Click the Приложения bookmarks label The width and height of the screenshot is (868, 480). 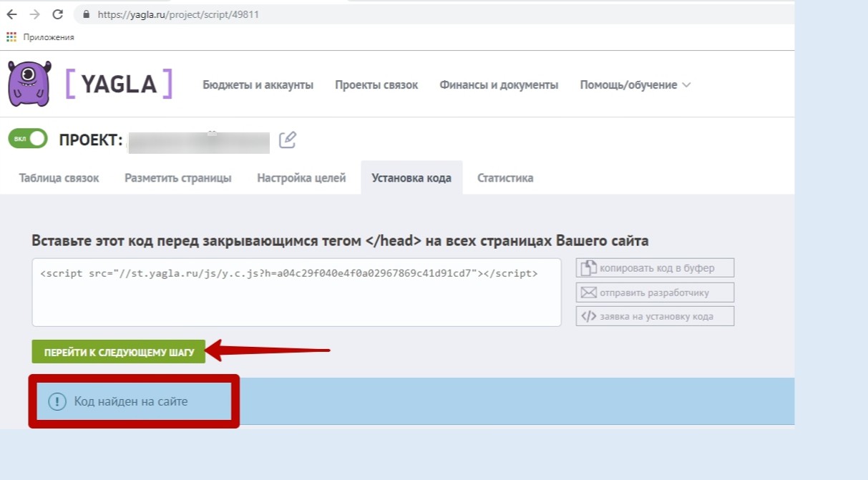[x=49, y=37]
